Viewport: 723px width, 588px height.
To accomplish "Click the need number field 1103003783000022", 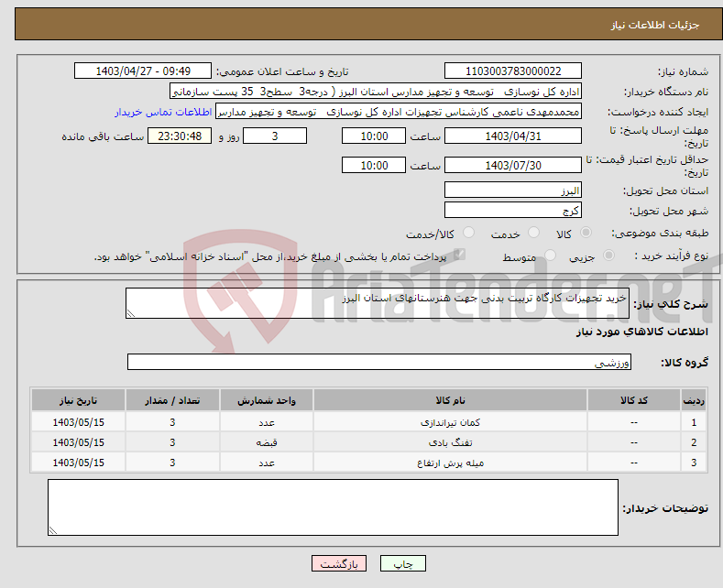I will [513, 71].
